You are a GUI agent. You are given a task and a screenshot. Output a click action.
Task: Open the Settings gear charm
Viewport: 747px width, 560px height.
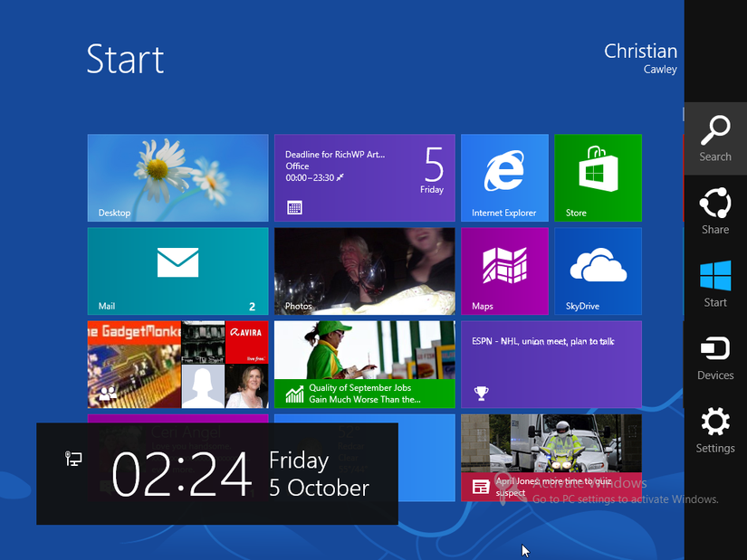coord(715,430)
